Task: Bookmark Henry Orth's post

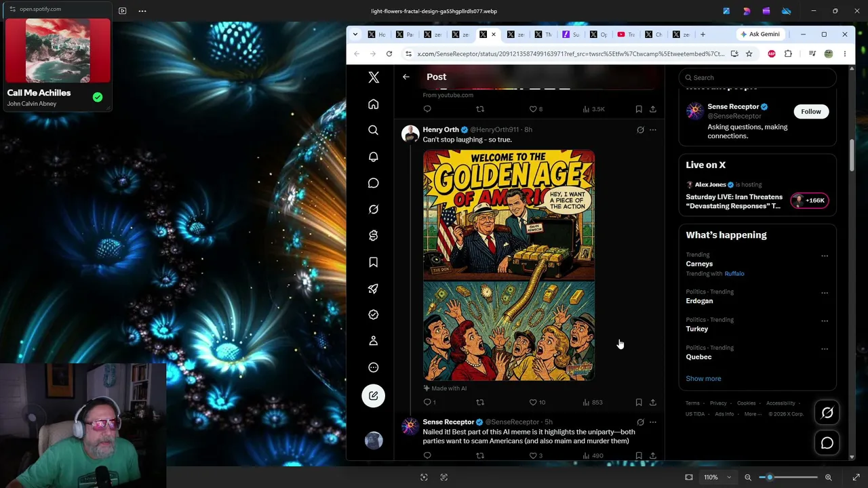Action: click(639, 403)
